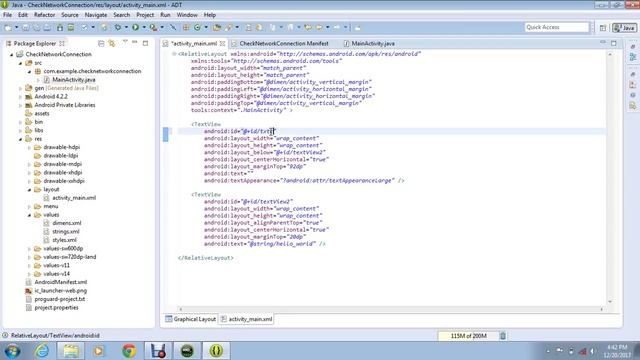Open Internet Explorer from the taskbar

click(42, 351)
